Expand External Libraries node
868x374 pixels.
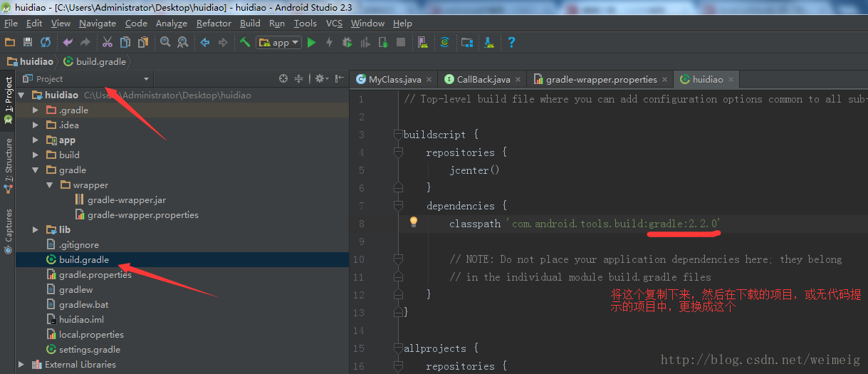pyautogui.click(x=21, y=364)
